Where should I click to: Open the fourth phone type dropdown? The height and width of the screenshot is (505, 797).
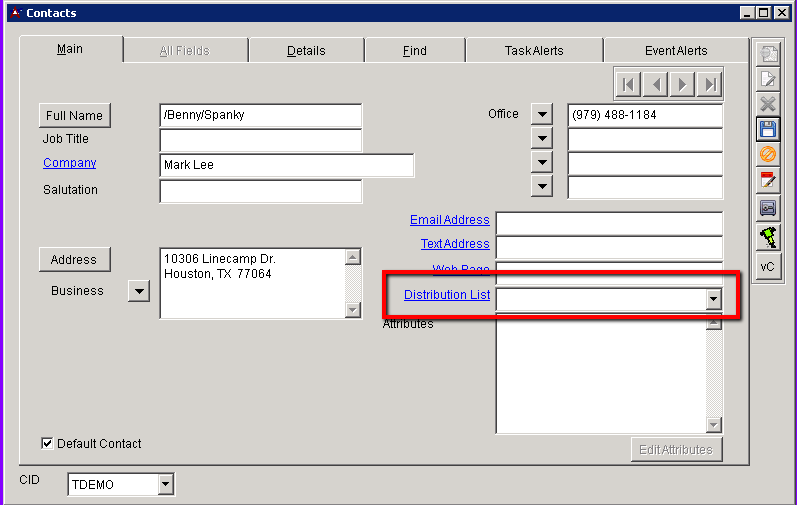tap(542, 186)
